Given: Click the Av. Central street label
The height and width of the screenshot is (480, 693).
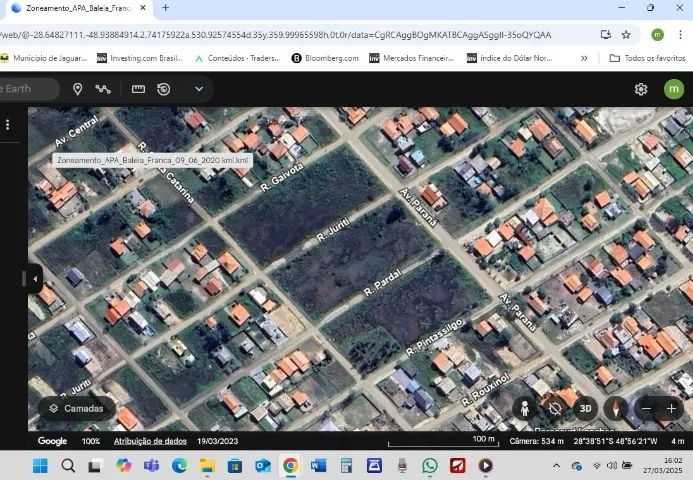Looking at the screenshot, I should click(76, 131).
